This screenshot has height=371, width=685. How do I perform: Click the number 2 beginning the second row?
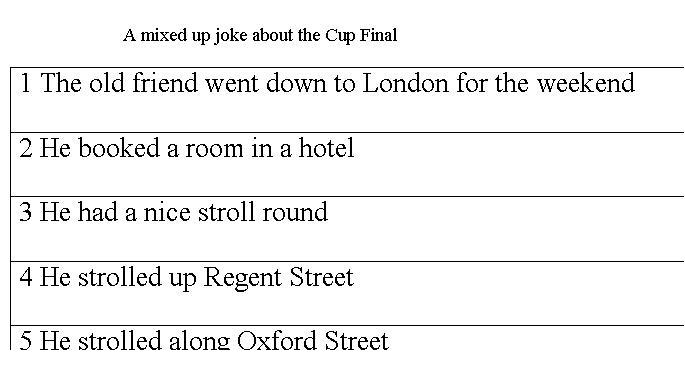click(25, 148)
